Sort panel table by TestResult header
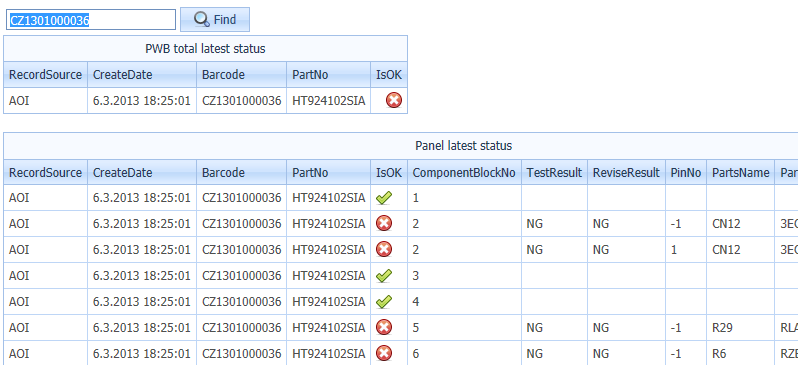The height and width of the screenshot is (365, 798). point(554,172)
